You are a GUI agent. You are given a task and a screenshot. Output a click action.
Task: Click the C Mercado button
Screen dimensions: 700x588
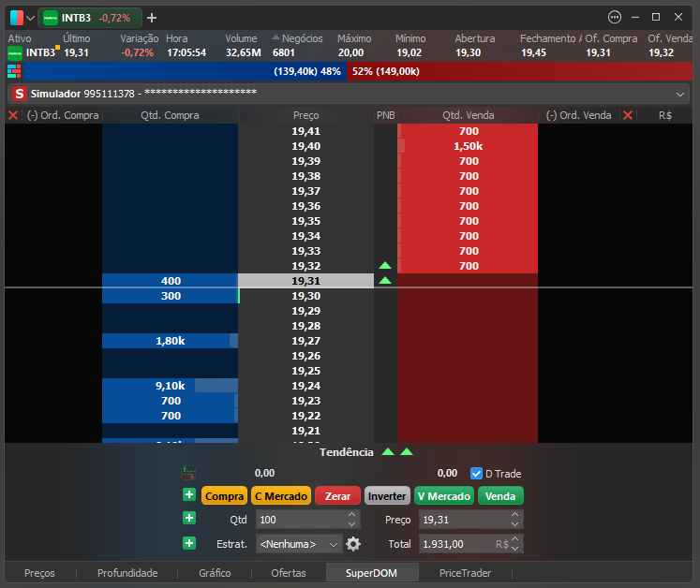click(x=281, y=496)
